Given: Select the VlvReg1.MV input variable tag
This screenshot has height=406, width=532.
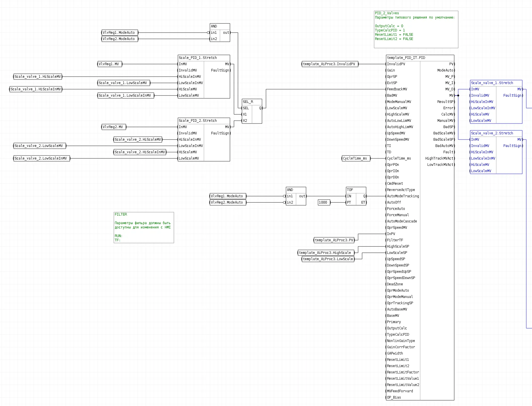Looking at the screenshot, I should [x=110, y=64].
